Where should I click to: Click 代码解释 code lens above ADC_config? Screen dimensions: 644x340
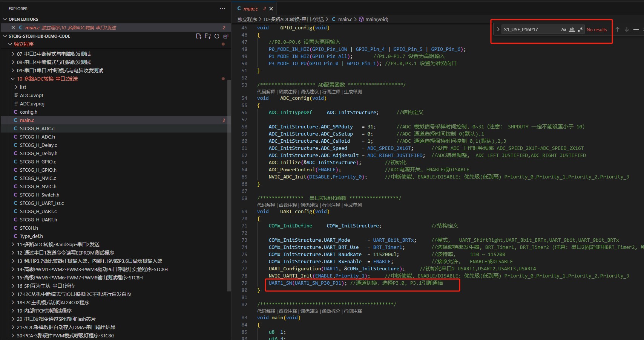point(266,92)
